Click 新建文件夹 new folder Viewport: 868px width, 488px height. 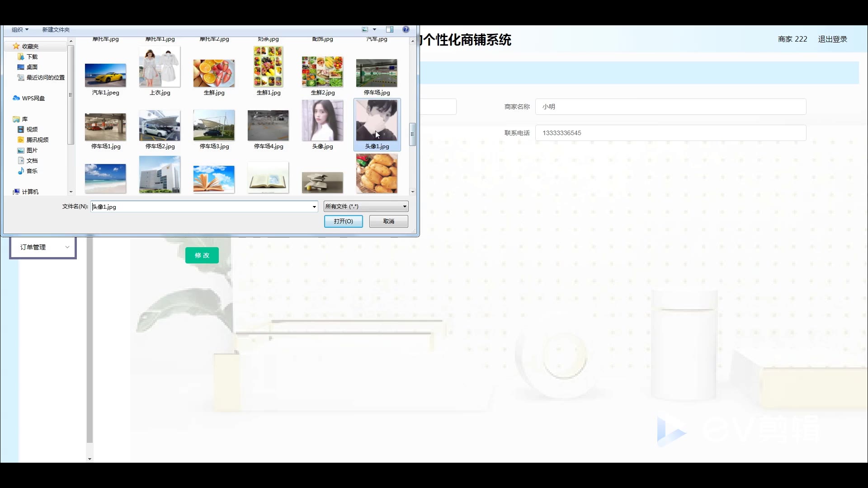(56, 29)
